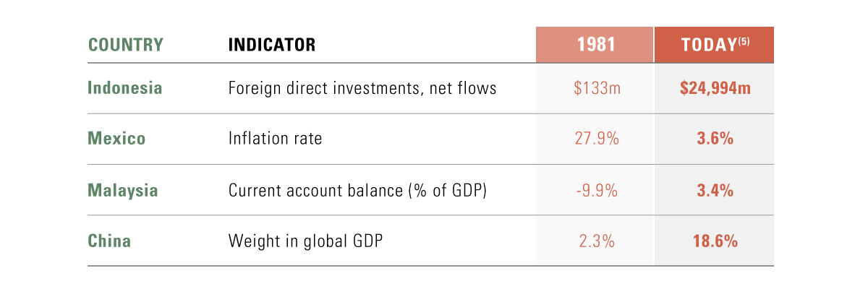Image resolution: width=868 pixels, height=289 pixels.
Task: Click the 18.6% value cell
Action: pos(714,241)
